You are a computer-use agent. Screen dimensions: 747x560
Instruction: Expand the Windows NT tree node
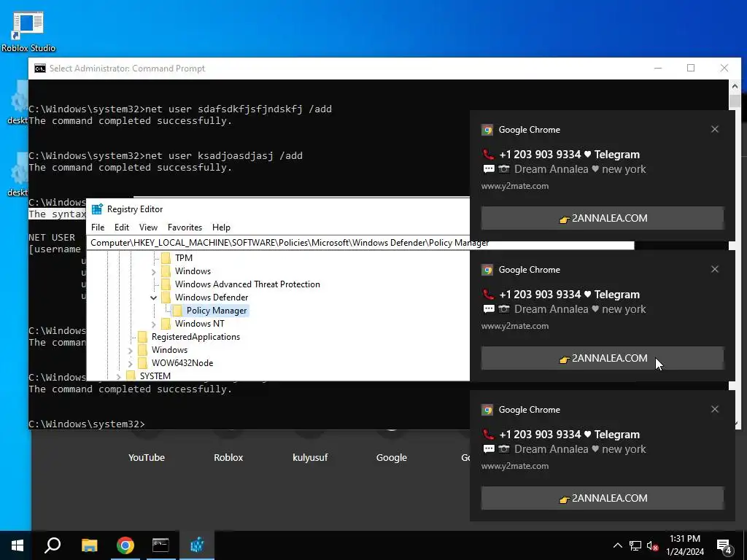tap(153, 324)
